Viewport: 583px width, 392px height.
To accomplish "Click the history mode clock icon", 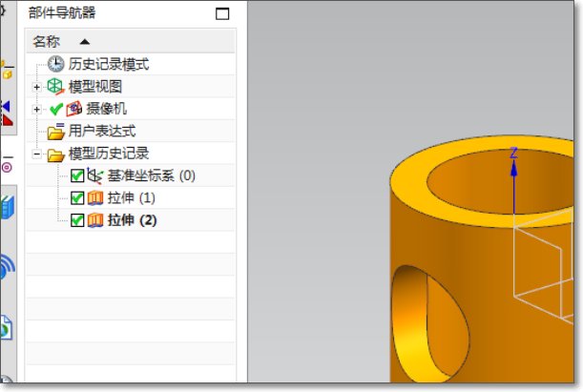I will coord(55,64).
